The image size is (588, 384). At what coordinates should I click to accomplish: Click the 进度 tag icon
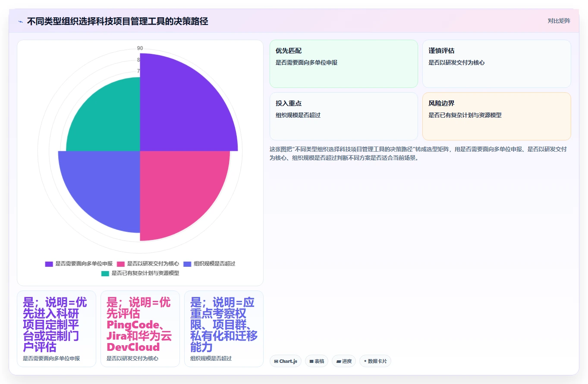click(x=339, y=361)
